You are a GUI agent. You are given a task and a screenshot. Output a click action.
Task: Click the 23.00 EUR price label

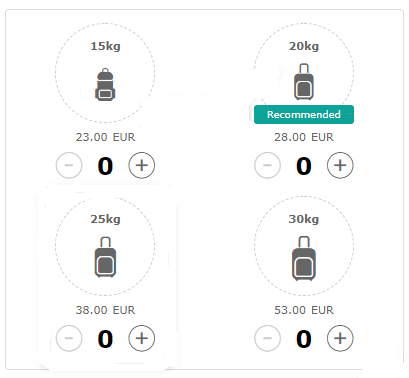click(x=105, y=137)
